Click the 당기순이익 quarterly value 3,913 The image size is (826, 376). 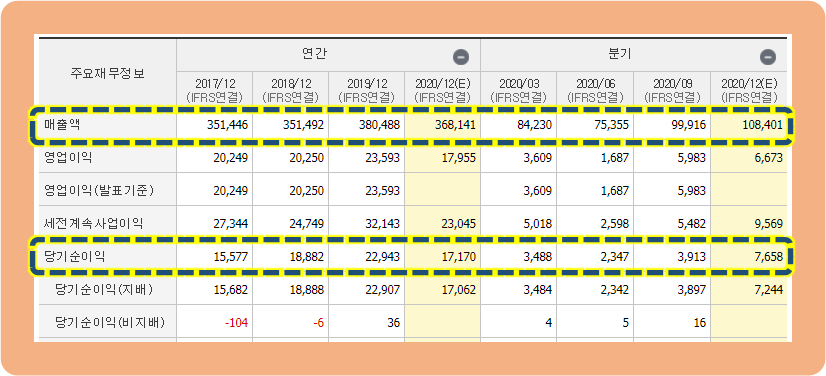691,257
